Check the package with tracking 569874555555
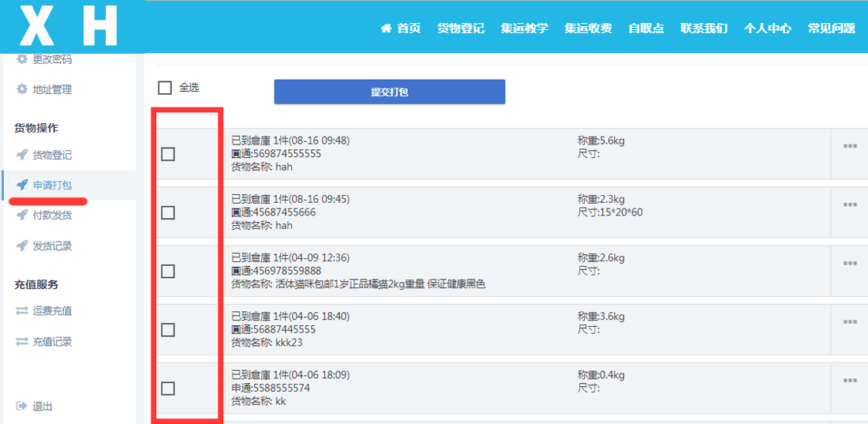This screenshot has width=868, height=424. coord(168,154)
